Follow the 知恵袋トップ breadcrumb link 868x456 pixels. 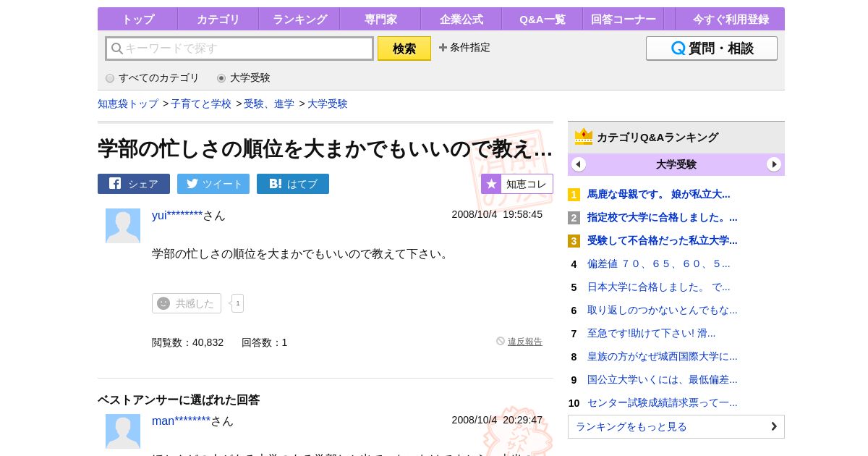click(x=128, y=104)
